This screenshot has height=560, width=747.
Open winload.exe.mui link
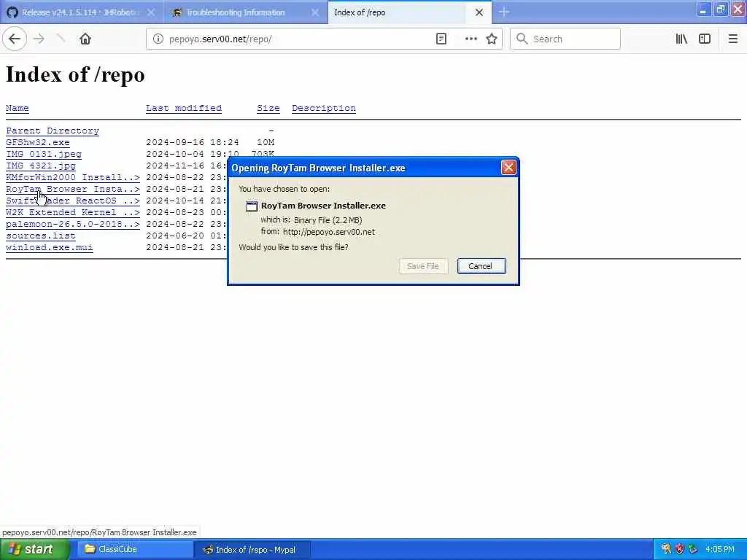pyautogui.click(x=50, y=247)
